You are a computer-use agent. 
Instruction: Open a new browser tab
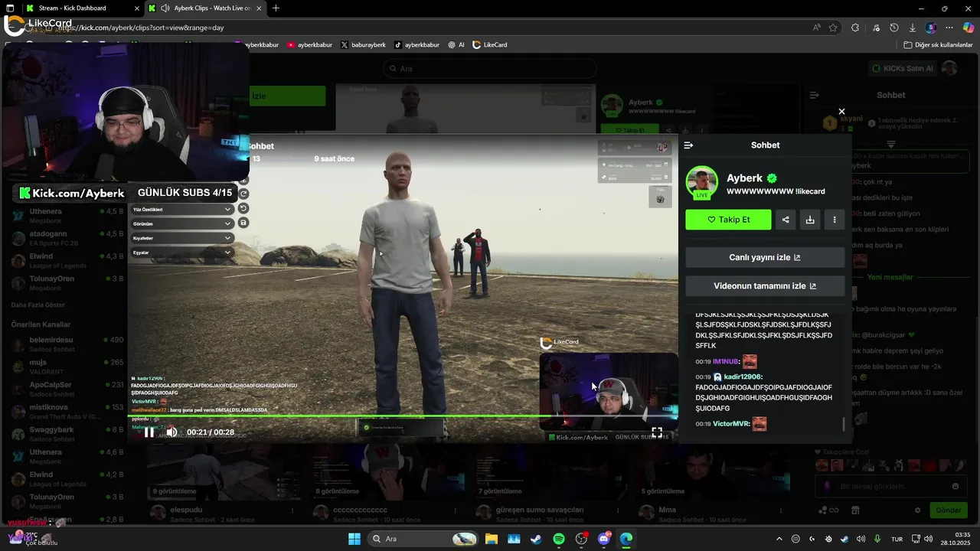[276, 8]
